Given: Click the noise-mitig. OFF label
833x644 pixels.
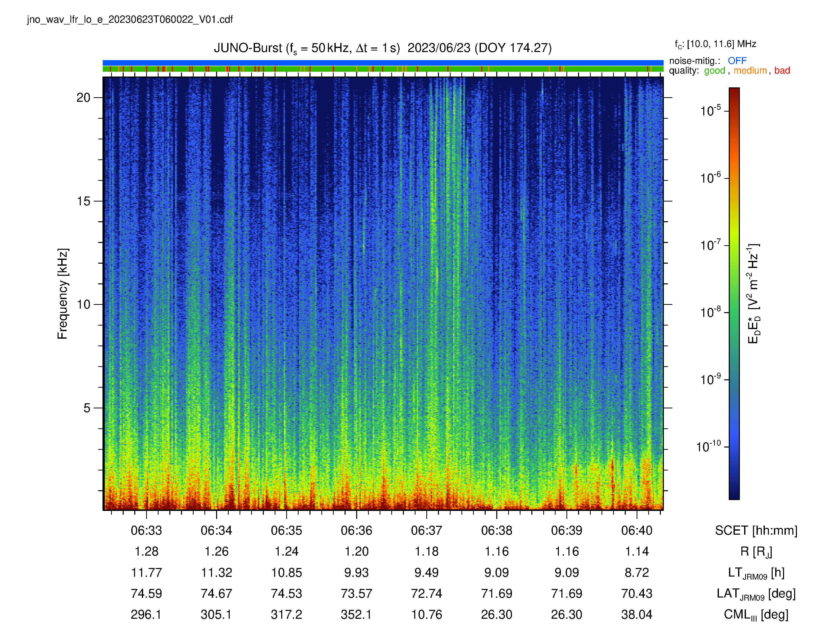Looking at the screenshot, I should point(708,61).
